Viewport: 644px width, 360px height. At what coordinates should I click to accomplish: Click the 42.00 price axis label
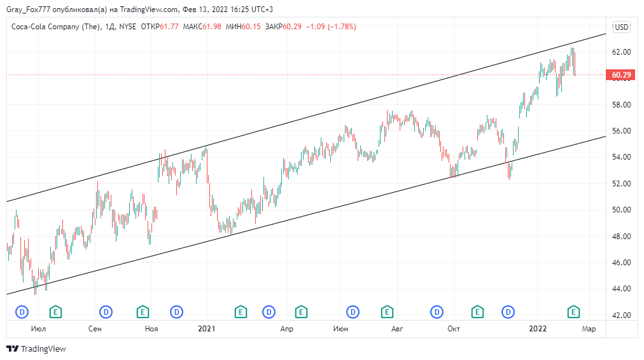point(622,315)
